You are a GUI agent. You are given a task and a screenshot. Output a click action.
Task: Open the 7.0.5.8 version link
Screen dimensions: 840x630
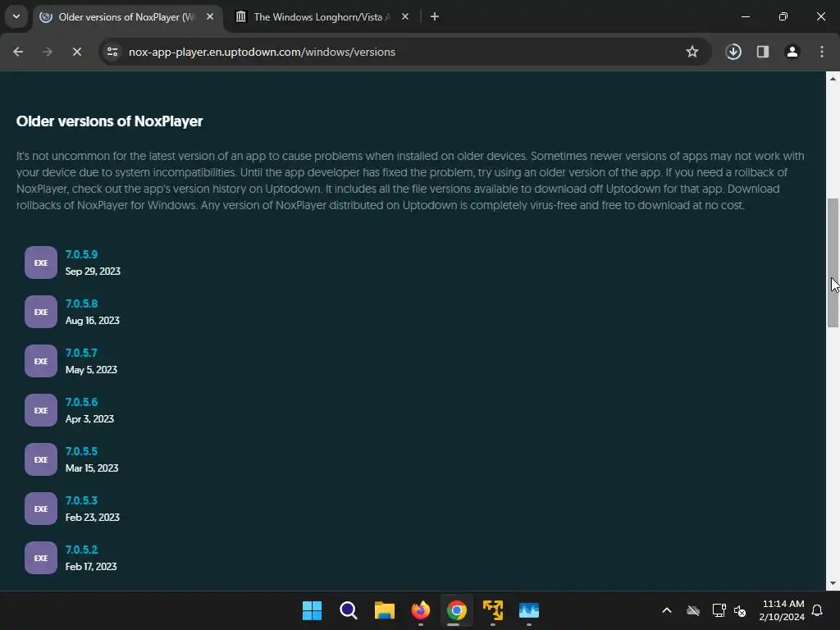pyautogui.click(x=81, y=304)
